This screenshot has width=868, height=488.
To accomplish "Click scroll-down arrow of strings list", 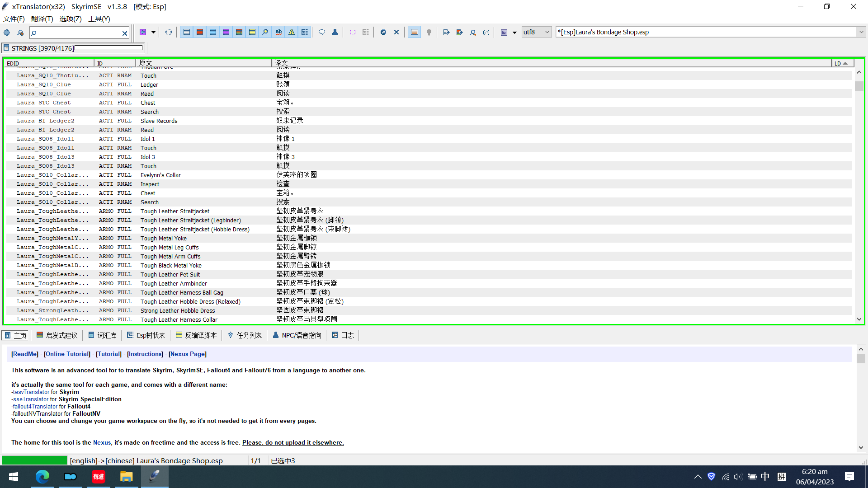I will pos(859,319).
